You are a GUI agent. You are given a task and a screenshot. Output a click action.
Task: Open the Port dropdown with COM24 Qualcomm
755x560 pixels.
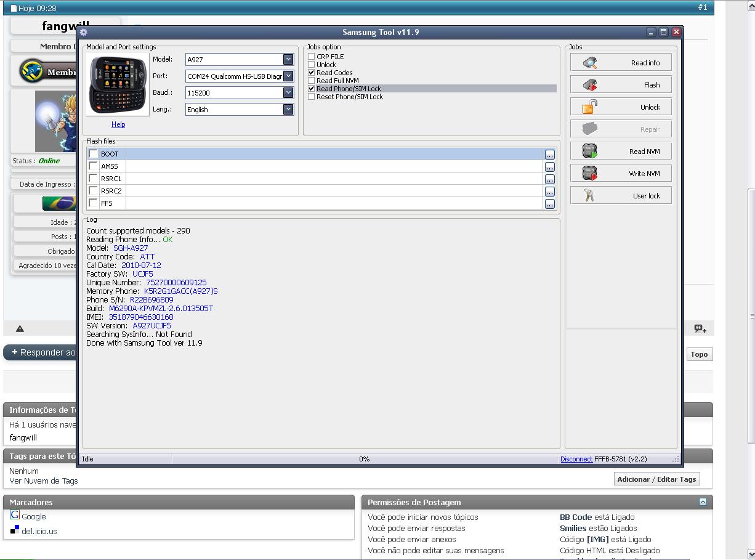tap(288, 76)
